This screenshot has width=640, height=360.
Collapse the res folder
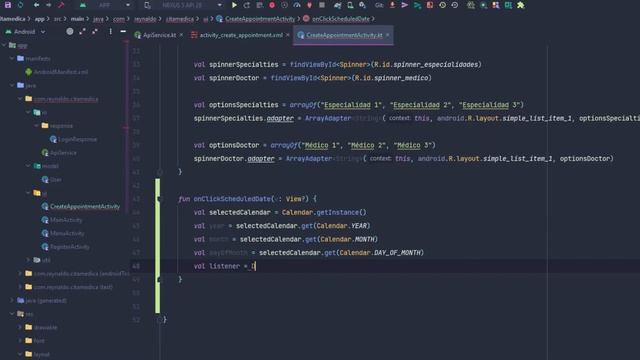click(x=12, y=314)
